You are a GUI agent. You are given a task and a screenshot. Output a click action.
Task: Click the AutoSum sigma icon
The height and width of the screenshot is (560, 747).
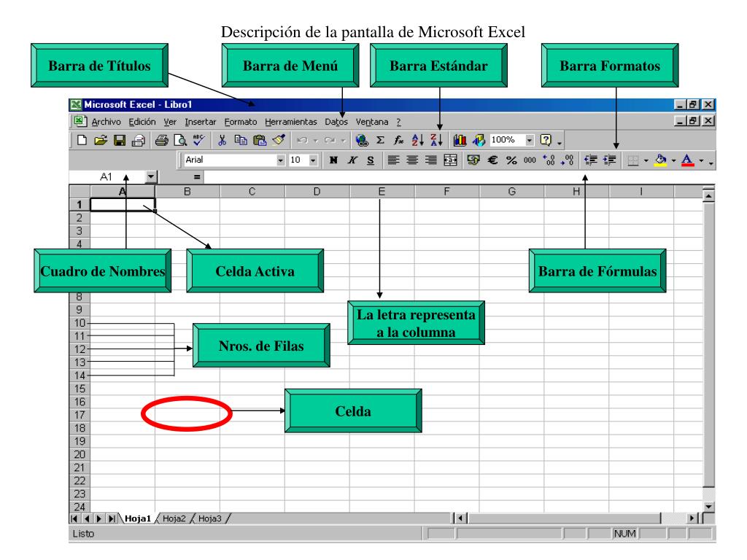[x=380, y=140]
